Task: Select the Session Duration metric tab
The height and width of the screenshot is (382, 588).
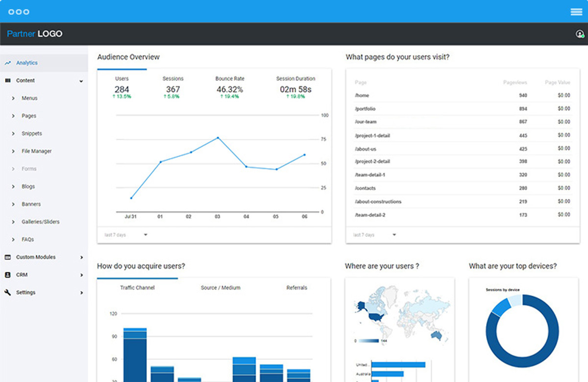Action: [x=295, y=87]
